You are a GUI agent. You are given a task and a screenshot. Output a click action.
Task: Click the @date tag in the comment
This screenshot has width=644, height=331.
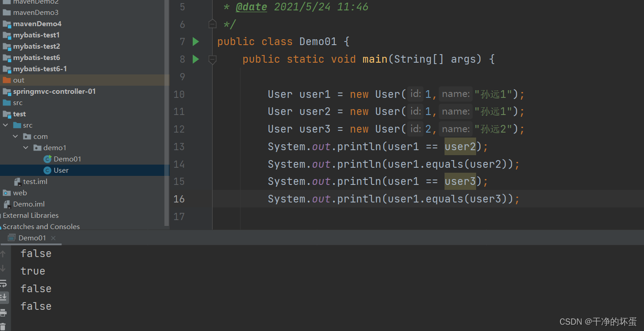click(251, 7)
